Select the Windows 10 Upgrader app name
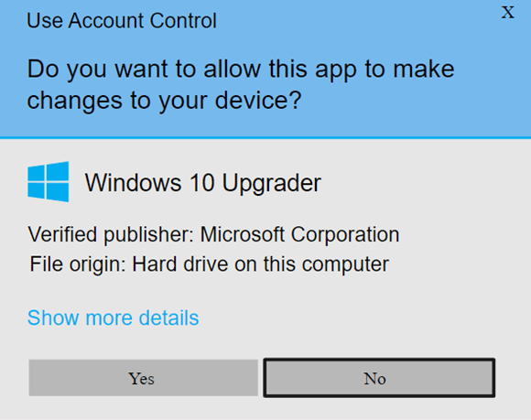The image size is (531, 420). click(203, 183)
